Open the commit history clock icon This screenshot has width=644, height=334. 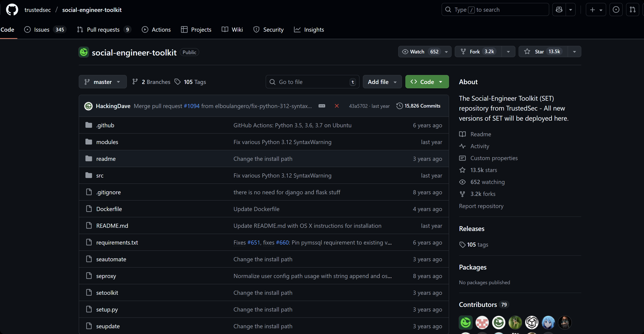[x=399, y=106]
